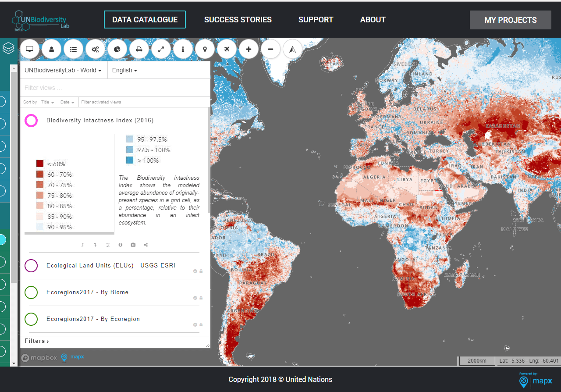Open the Title sort dropdown
Screen dimensions: 561x392
point(47,102)
